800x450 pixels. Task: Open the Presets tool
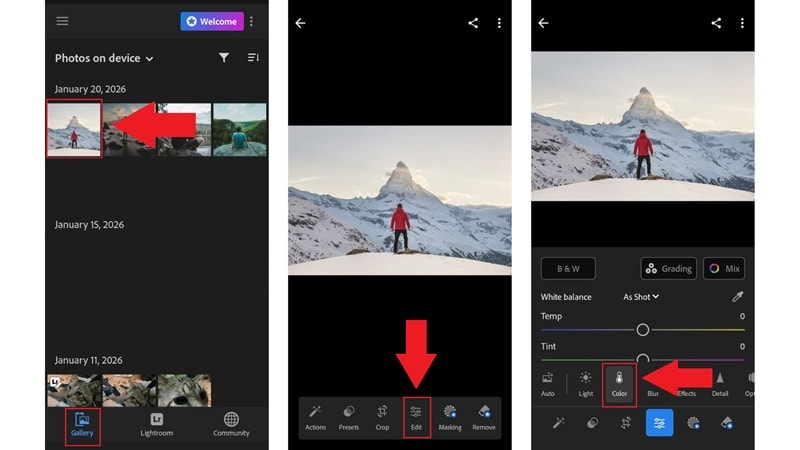pos(349,418)
